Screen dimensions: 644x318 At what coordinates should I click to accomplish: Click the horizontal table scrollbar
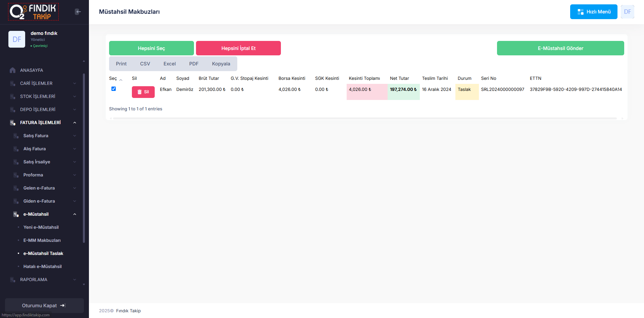tap(365, 118)
